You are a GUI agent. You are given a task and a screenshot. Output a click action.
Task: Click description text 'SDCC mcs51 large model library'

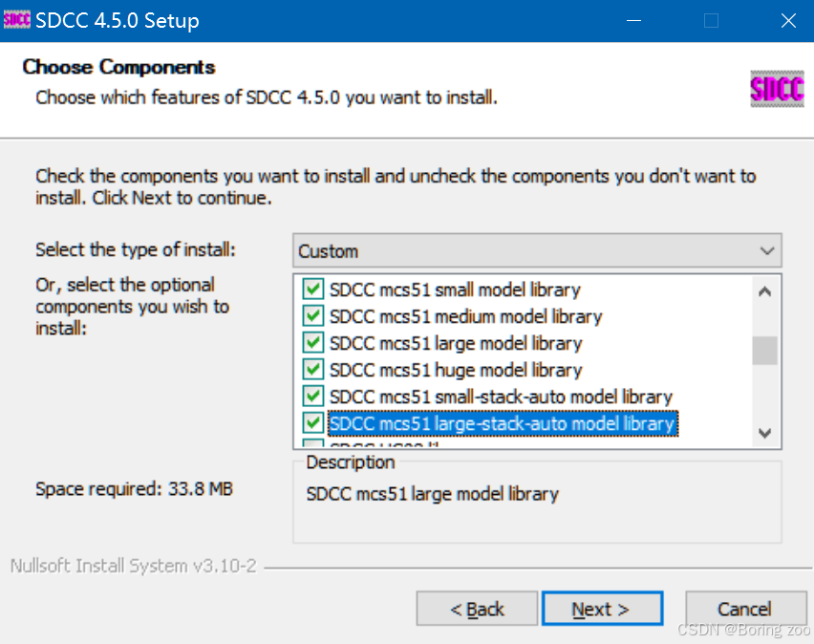(x=433, y=493)
